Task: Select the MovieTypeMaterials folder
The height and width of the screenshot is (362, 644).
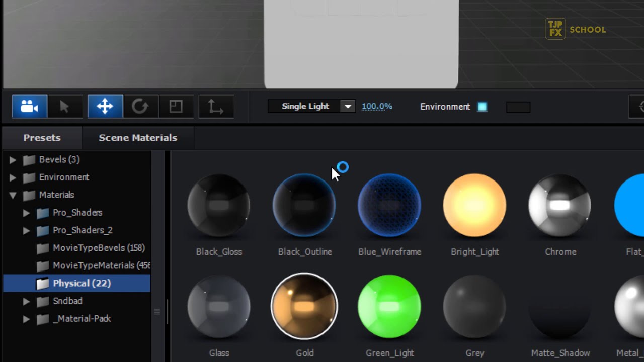Action: coord(101,265)
